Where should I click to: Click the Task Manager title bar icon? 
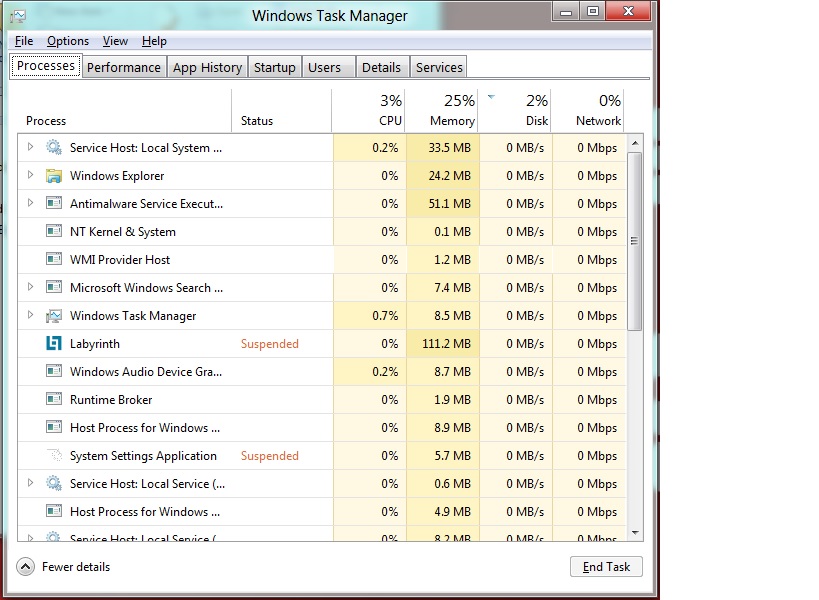coord(18,16)
